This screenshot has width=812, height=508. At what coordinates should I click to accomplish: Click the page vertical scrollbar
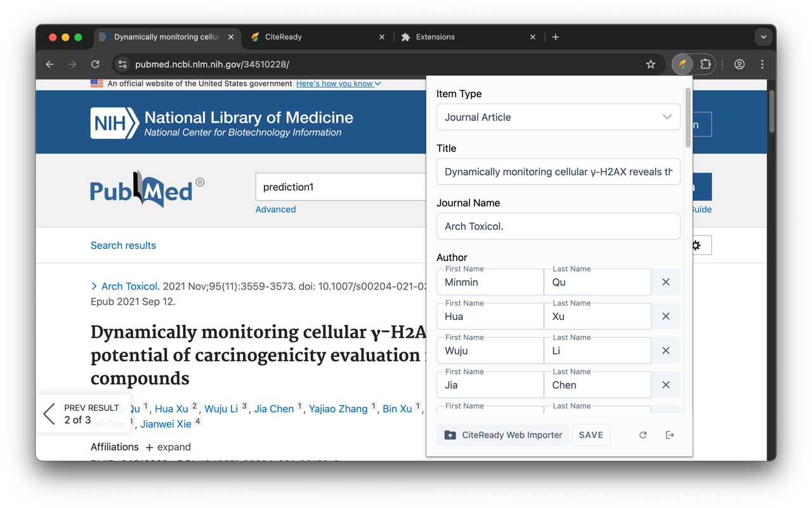772,112
